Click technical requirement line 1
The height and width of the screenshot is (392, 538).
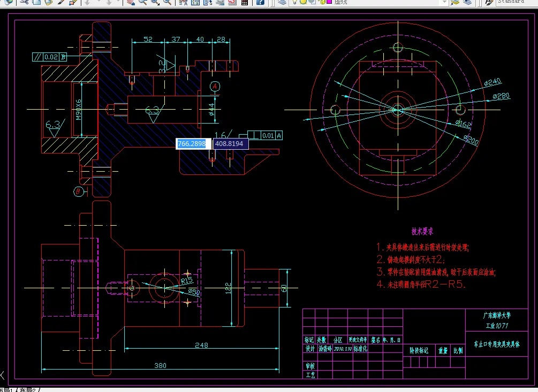[423, 247]
